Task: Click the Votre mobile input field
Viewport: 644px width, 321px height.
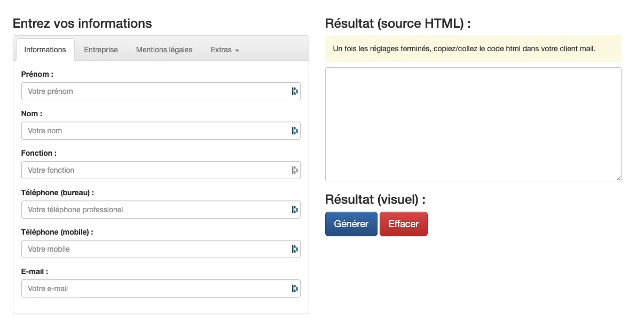Action: (x=155, y=249)
